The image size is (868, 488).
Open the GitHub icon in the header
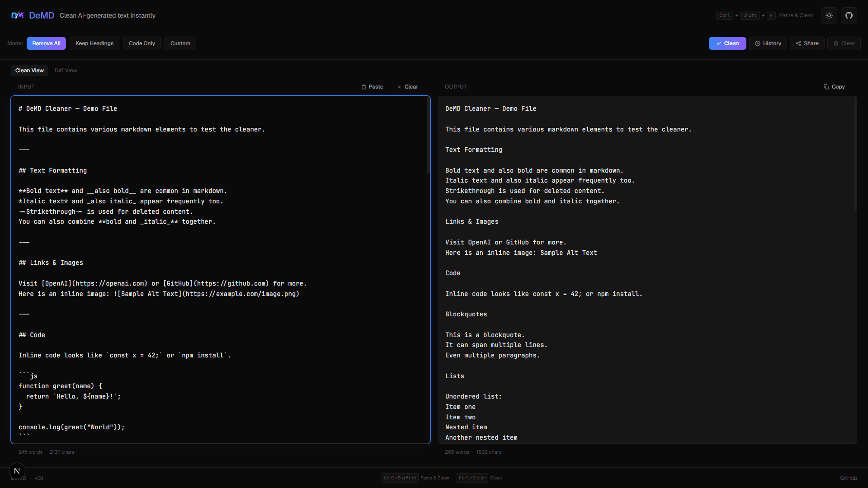[x=849, y=15]
